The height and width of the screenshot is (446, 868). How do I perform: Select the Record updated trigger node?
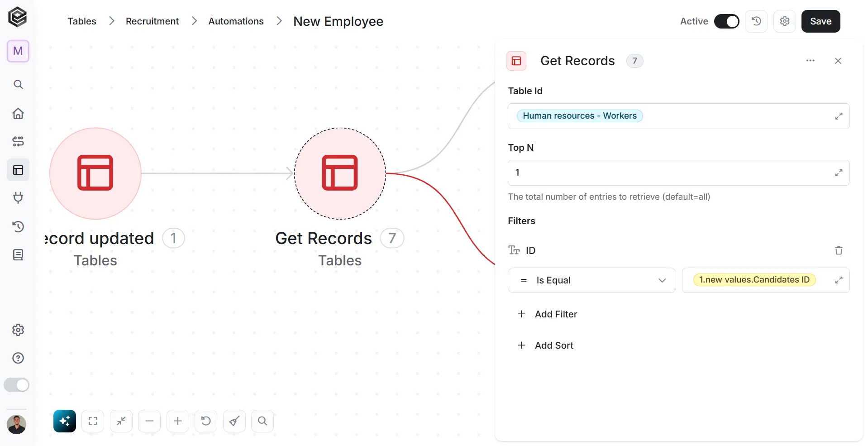point(95,173)
